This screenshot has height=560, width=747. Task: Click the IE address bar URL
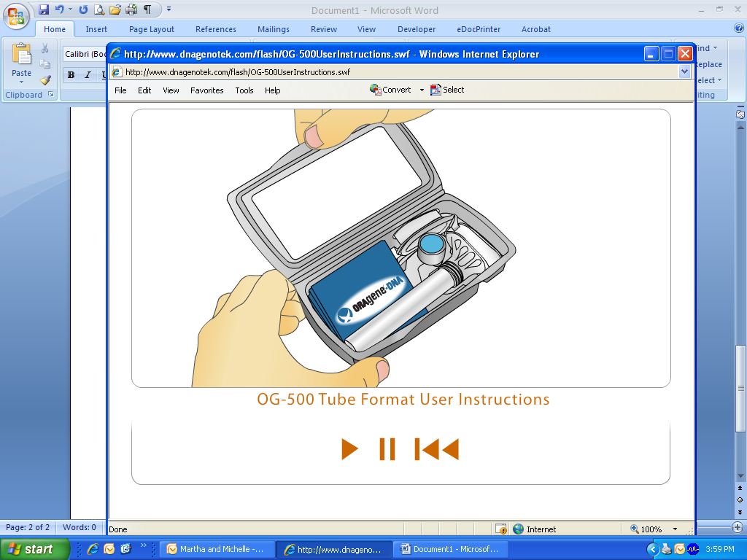click(238, 72)
